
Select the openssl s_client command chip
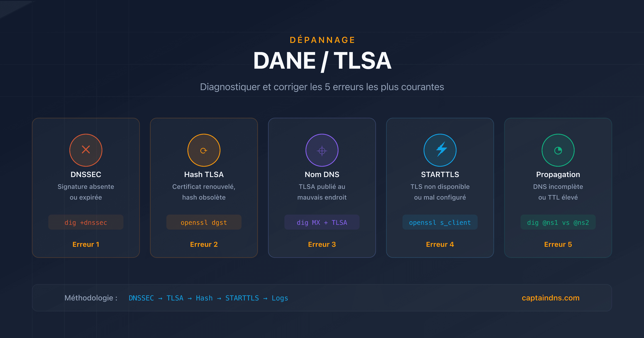coord(440,222)
